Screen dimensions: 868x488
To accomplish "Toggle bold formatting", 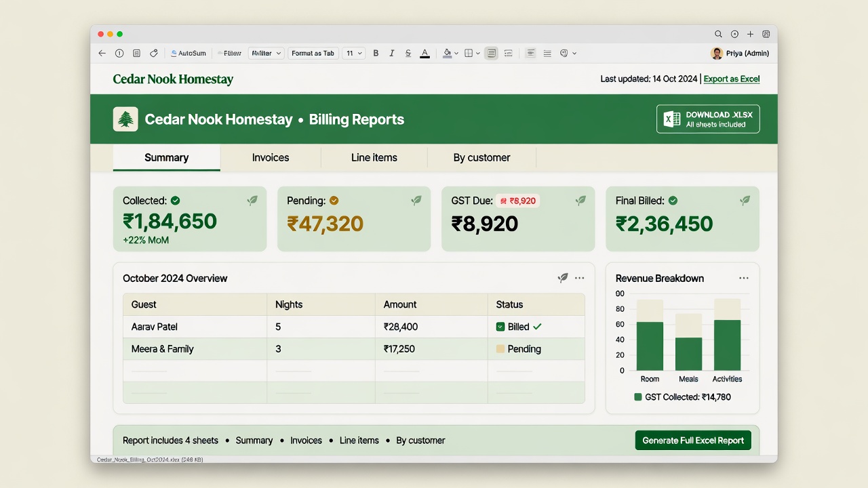I will click(x=376, y=53).
